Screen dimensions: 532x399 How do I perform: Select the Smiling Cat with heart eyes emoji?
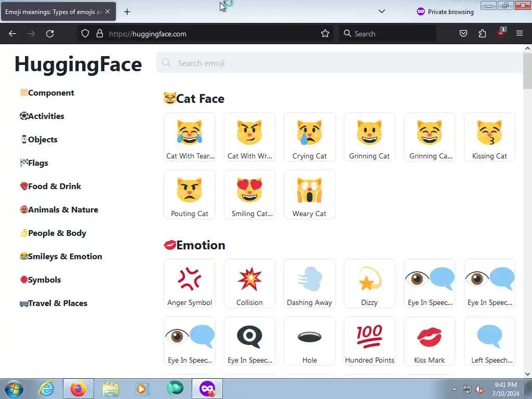pos(250,195)
